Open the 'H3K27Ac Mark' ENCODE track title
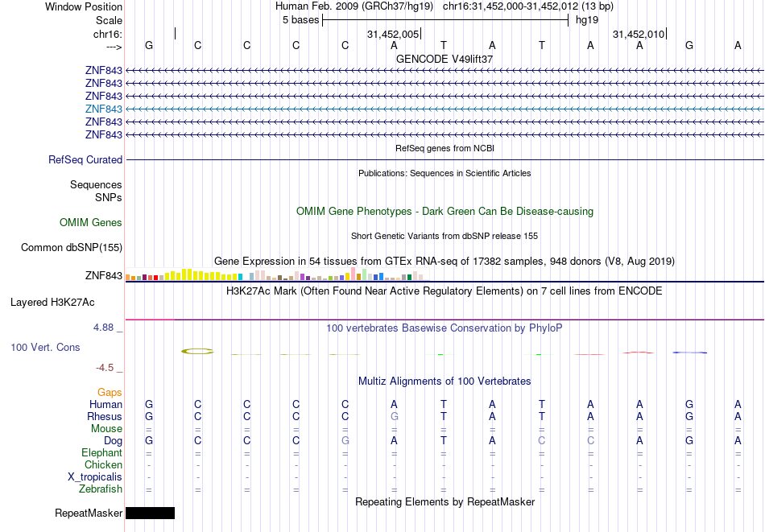This screenshot has height=532, width=765. [x=445, y=291]
